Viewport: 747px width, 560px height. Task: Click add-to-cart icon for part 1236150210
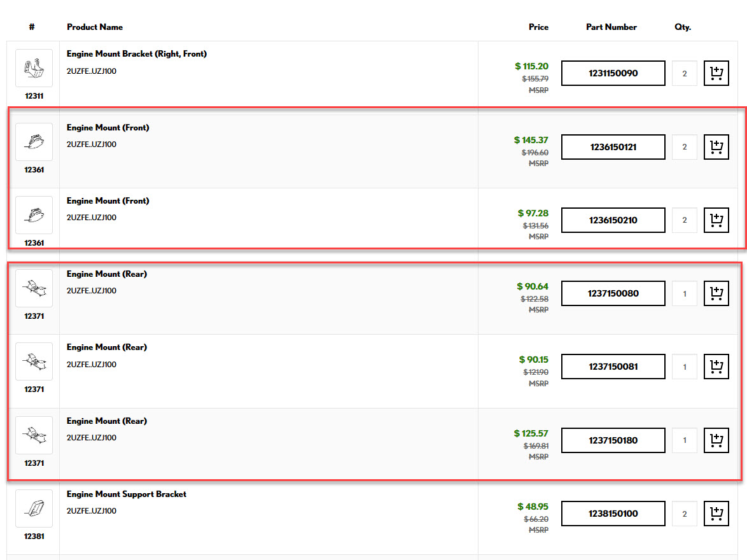[716, 220]
